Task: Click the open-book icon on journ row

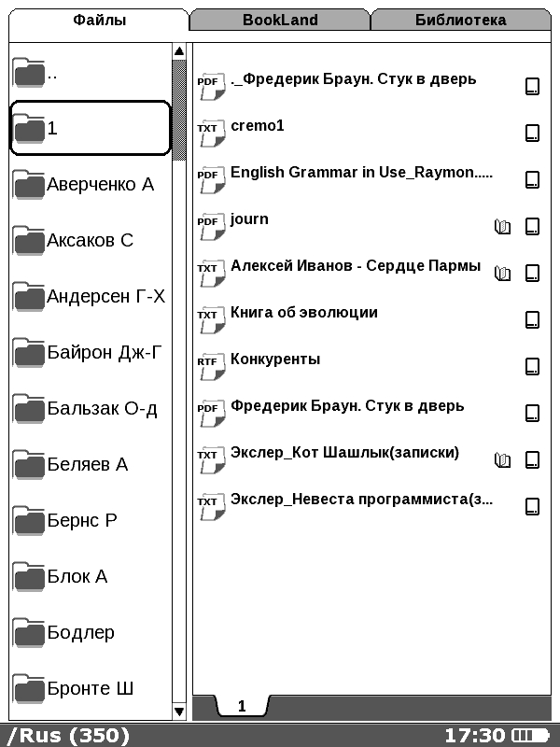Action: coord(503,226)
